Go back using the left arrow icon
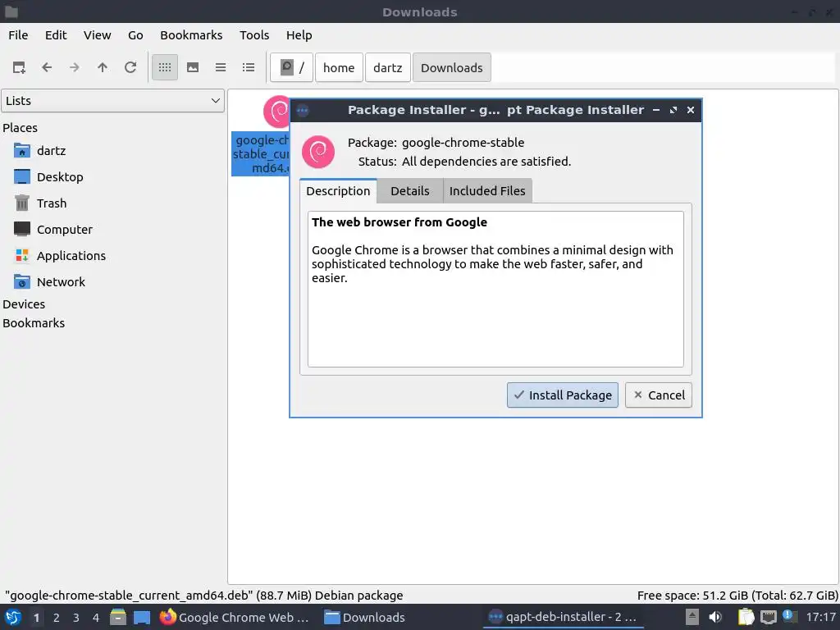Viewport: 840px width, 630px height. (x=47, y=67)
